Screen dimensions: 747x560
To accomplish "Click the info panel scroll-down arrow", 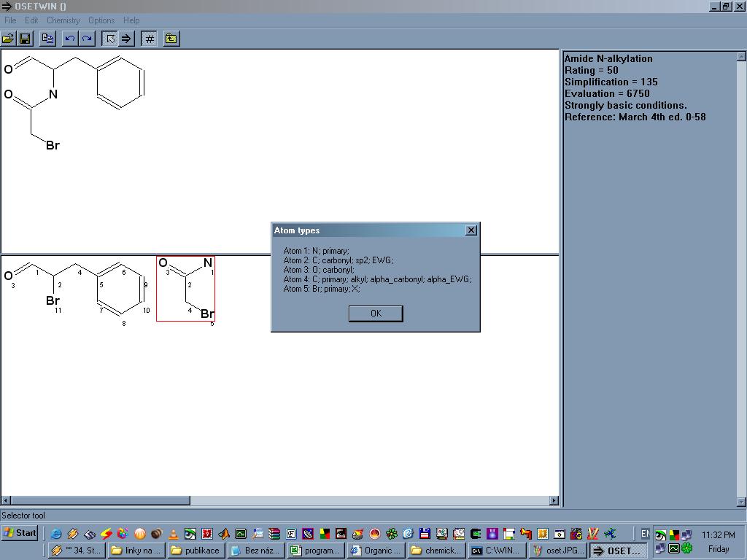I will click(741, 502).
